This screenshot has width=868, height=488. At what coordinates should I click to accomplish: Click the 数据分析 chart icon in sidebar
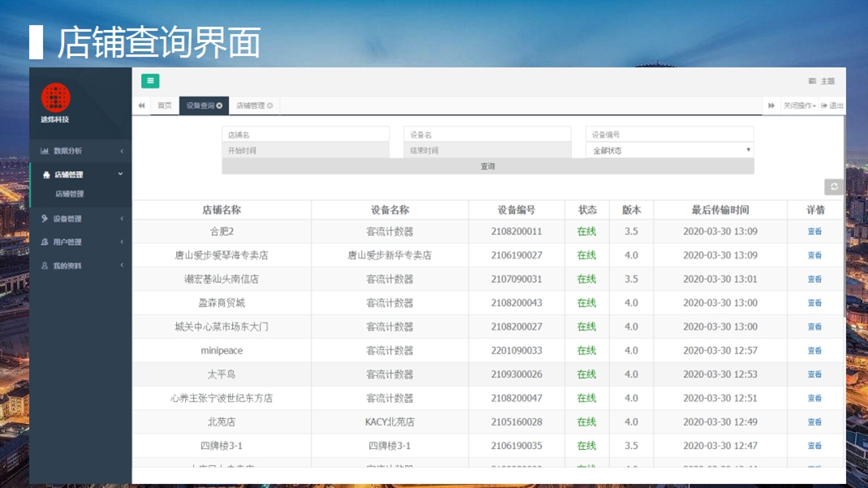45,151
